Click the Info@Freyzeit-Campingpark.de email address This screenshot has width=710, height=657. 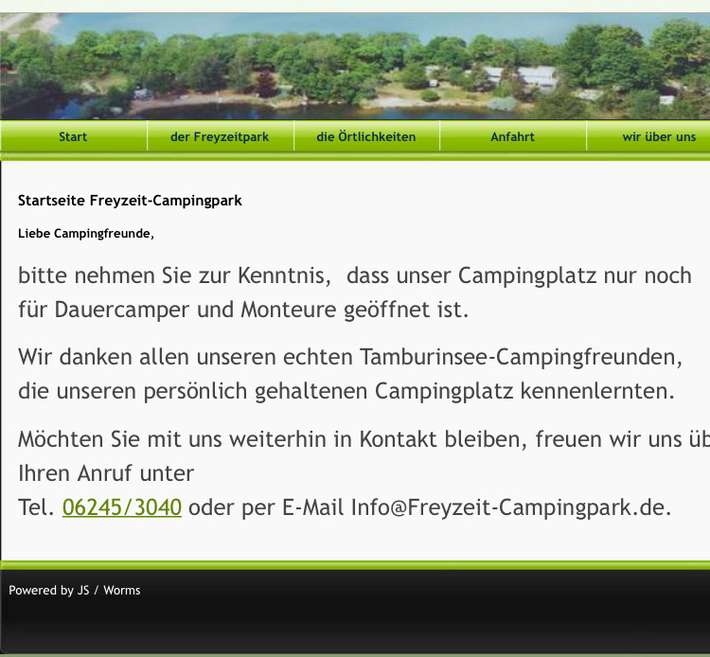(x=507, y=507)
